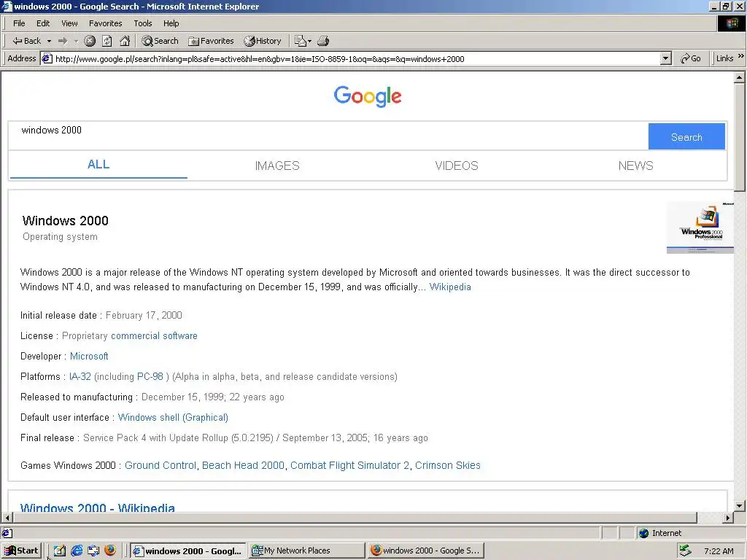The image size is (747, 560).
Task: Open the File menu
Action: (19, 23)
